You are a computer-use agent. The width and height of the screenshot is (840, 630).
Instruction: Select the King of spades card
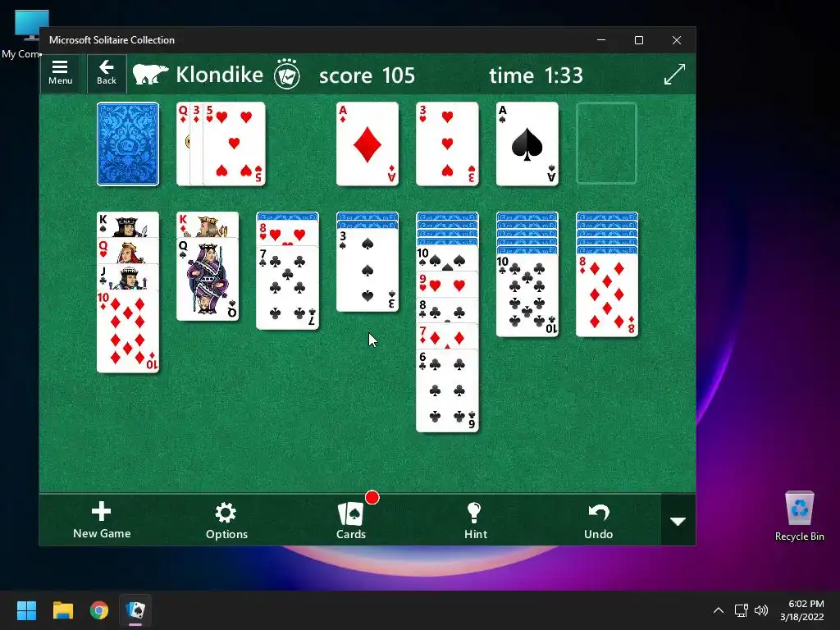(127, 225)
